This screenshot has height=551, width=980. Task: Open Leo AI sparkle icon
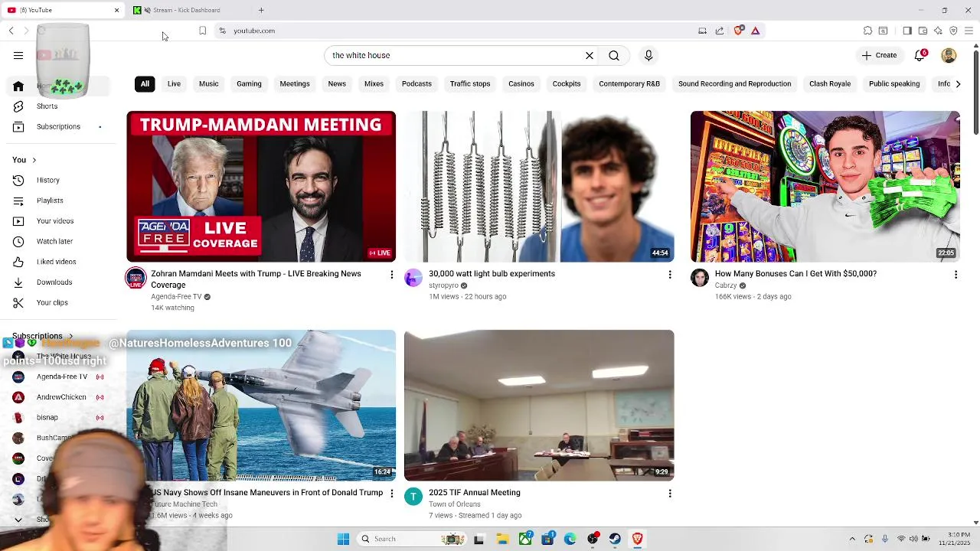pyautogui.click(x=938, y=31)
